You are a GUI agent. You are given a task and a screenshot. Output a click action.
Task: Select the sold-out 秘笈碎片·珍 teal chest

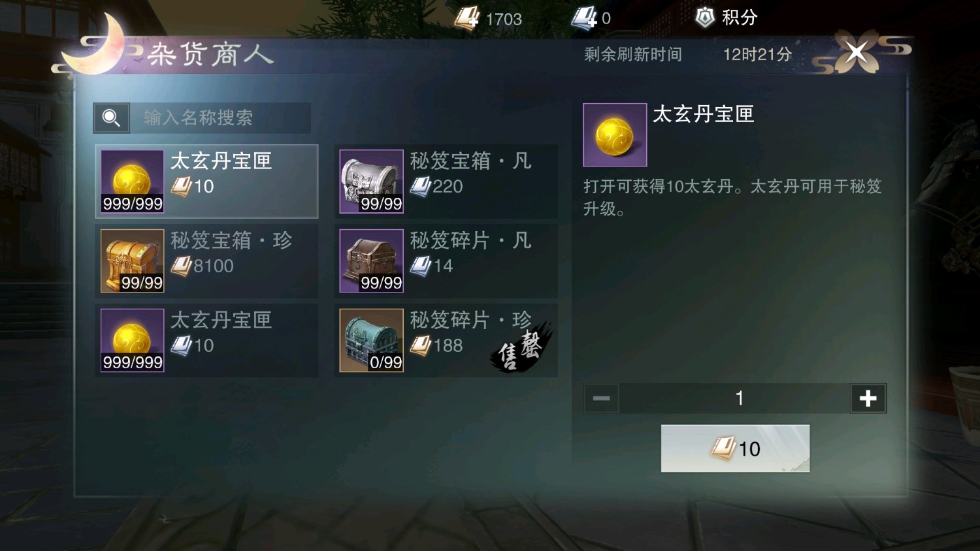[x=446, y=340]
